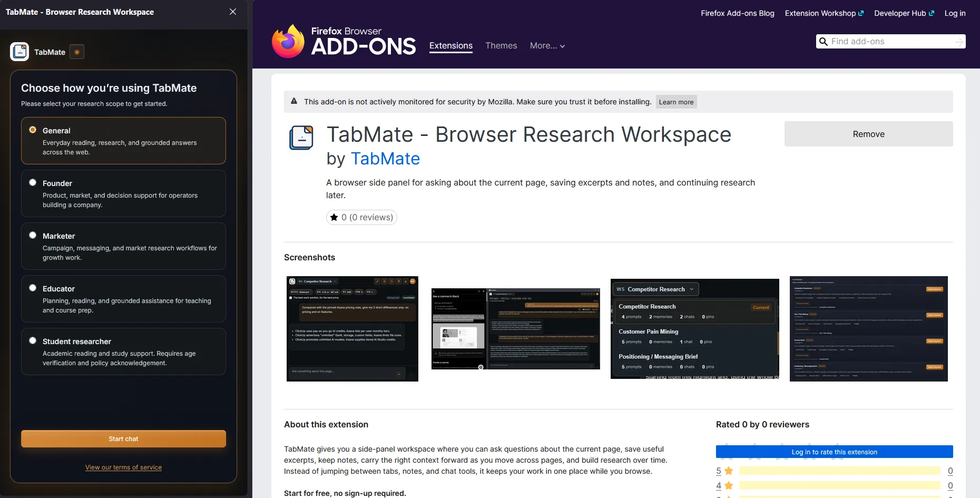980x498 pixels.
Task: Expand the More... dropdown menu
Action: click(547, 46)
